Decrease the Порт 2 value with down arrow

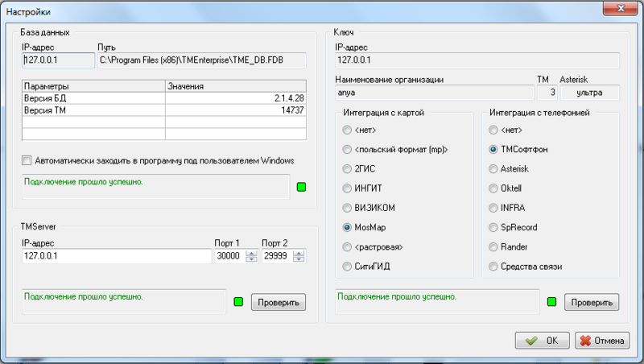[x=299, y=259]
